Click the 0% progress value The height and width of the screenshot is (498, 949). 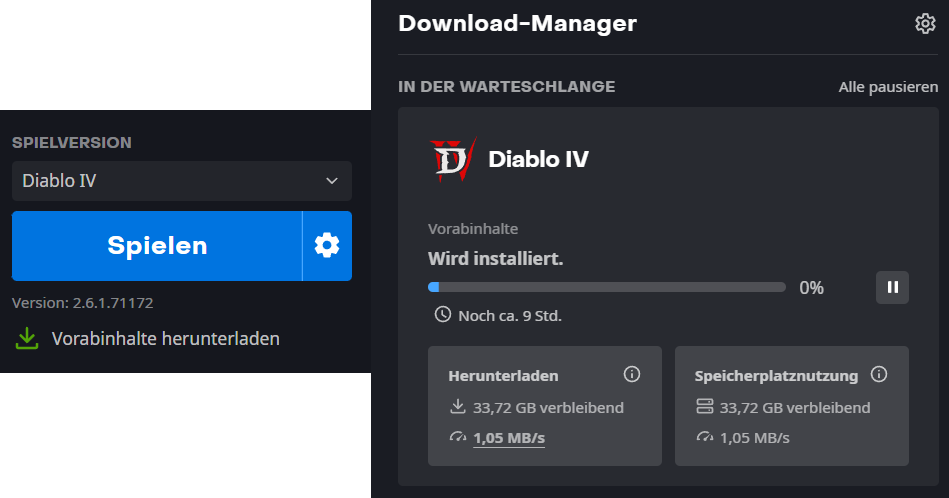[x=811, y=288]
